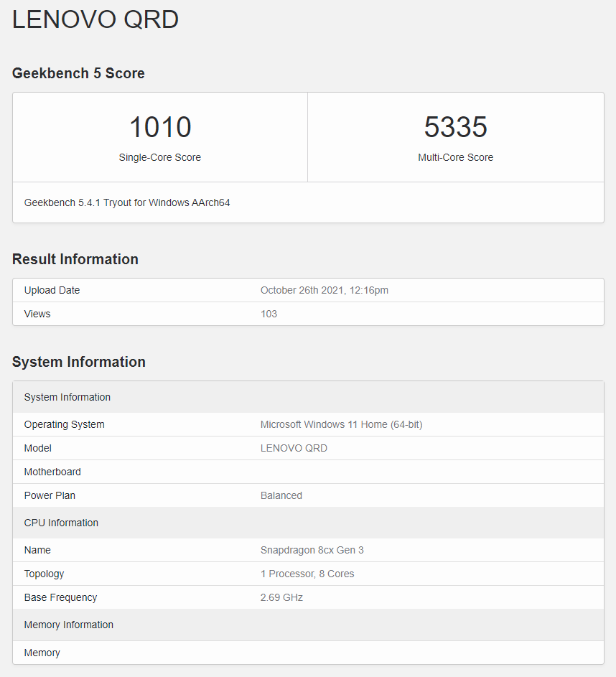Viewport: 616px width, 677px height.
Task: Expand the Memory Information section header
Action: pyautogui.click(x=68, y=625)
